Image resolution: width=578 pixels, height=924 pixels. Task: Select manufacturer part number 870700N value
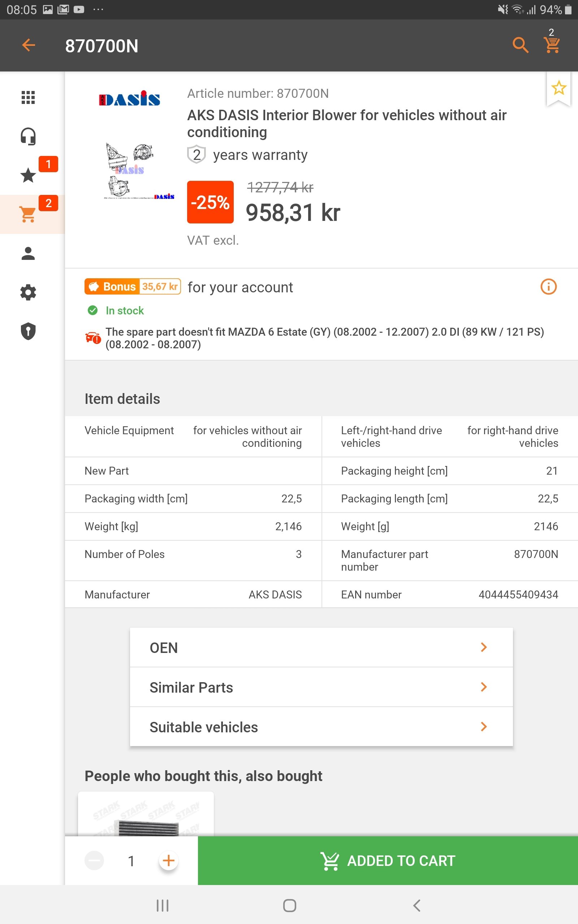[x=536, y=554]
